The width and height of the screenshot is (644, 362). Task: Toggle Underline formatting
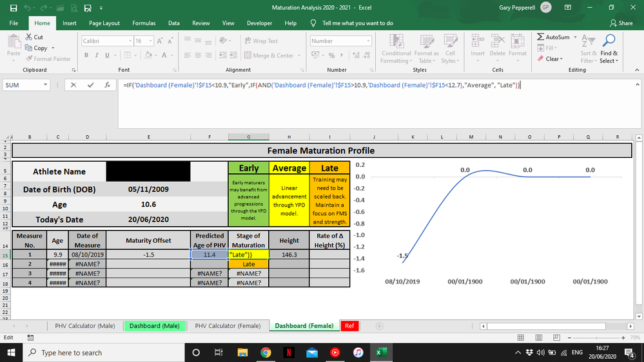[107, 55]
